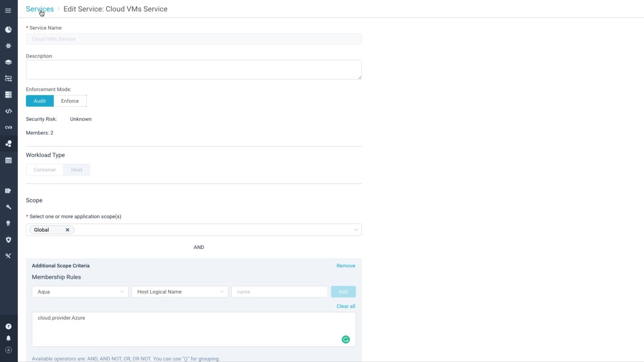
Task: Set enforcement mode to Enforce
Action: (70, 101)
